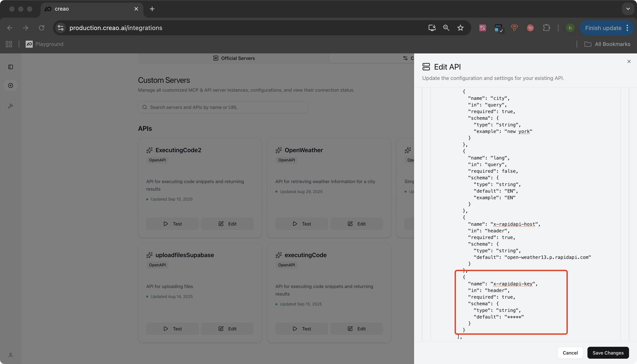The width and height of the screenshot is (637, 364).
Task: Open the translate extension icon
Action: 483,28
